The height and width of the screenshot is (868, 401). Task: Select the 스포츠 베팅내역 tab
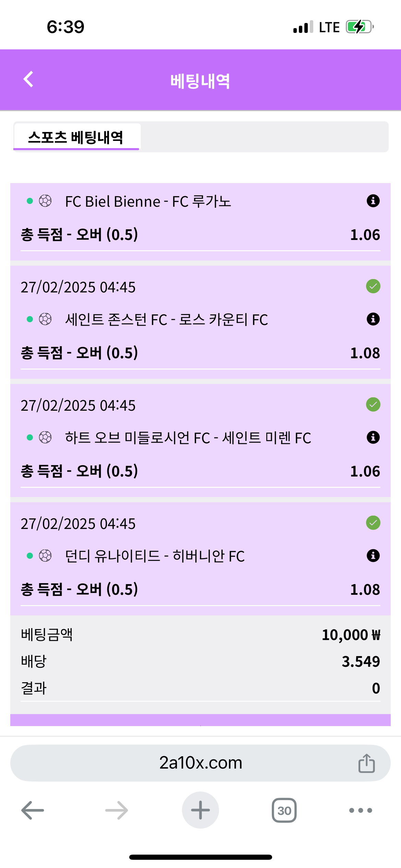coord(76,137)
